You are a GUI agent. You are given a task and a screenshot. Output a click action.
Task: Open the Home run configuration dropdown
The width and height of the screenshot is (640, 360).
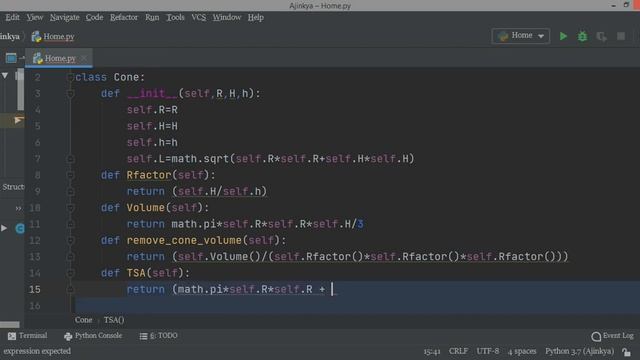[521, 36]
